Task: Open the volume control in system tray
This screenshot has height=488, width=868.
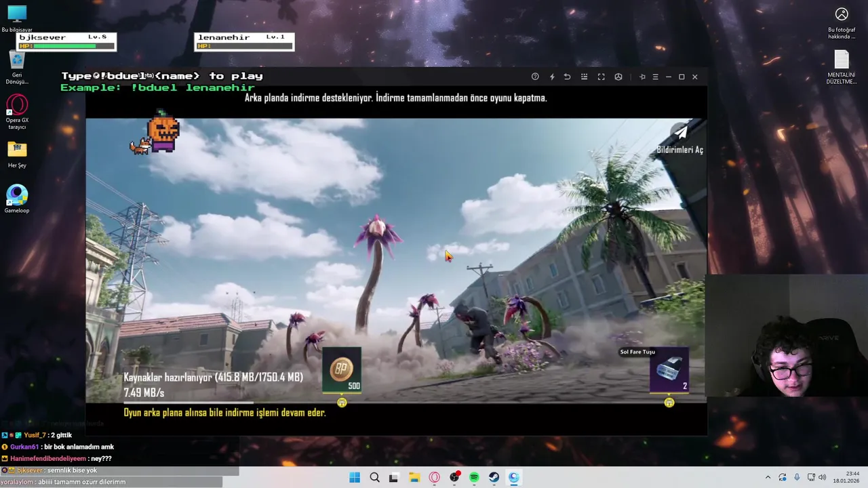Action: point(822,477)
